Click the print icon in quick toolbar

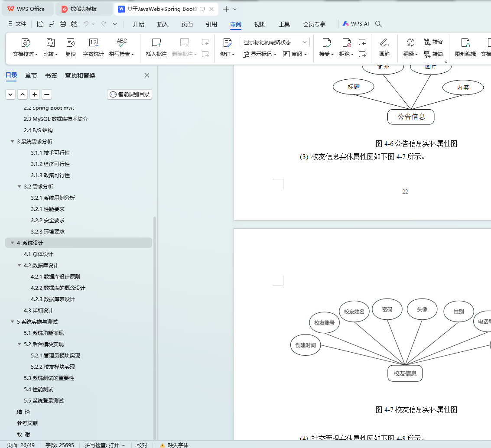tap(63, 24)
